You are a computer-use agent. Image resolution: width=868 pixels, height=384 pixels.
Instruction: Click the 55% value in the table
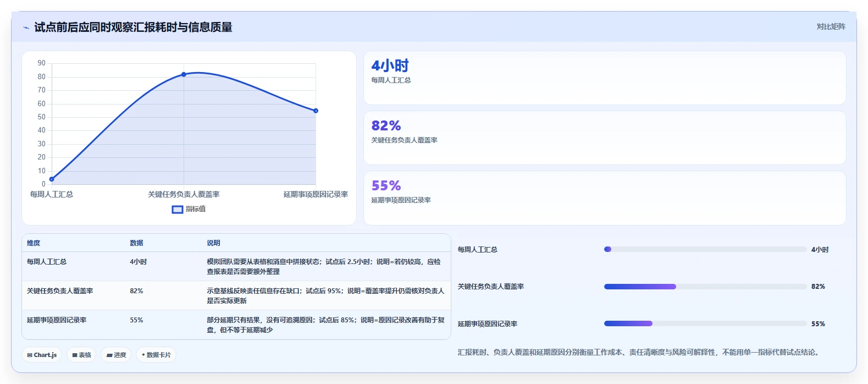coord(136,320)
